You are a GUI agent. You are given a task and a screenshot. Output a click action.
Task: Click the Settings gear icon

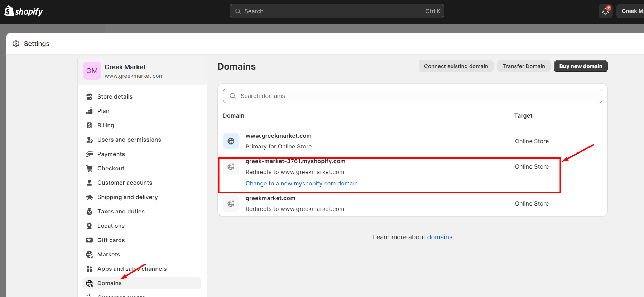(x=16, y=44)
